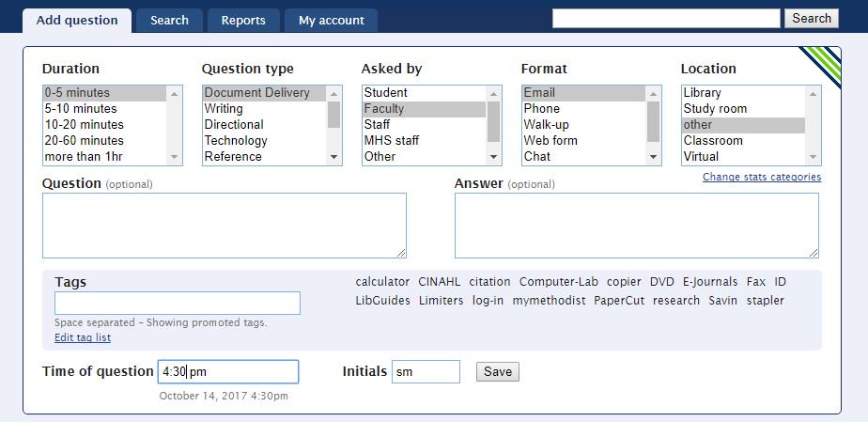This screenshot has width=868, height=422.
Task: Open the 'Edit tag list' link
Action: [x=83, y=337]
